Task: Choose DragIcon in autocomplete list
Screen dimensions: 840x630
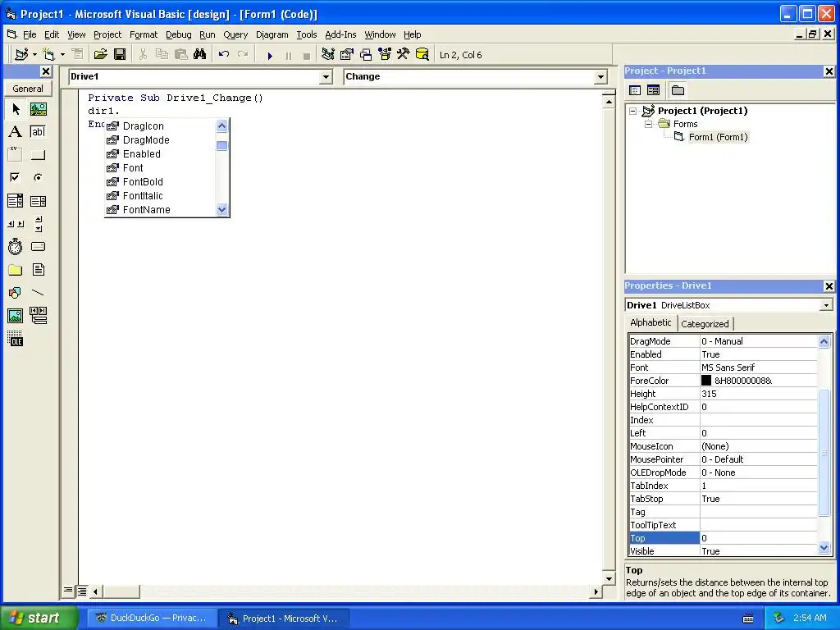Action: point(143,126)
